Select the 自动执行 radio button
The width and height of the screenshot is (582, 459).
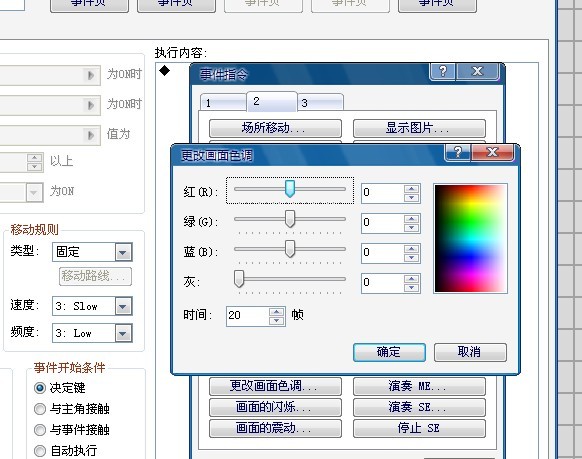40,451
